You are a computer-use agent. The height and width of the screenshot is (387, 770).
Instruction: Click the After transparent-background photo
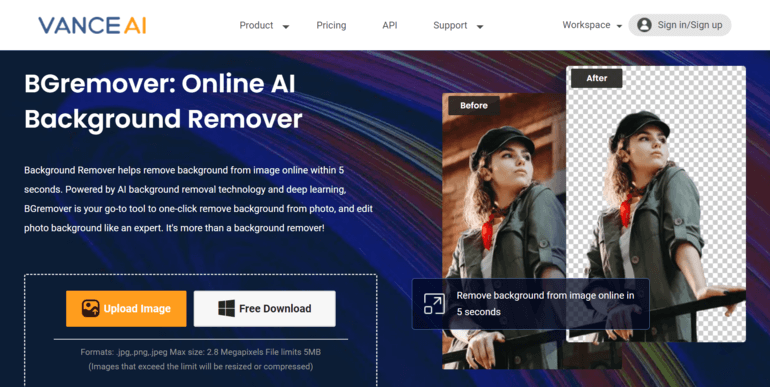tap(656, 204)
